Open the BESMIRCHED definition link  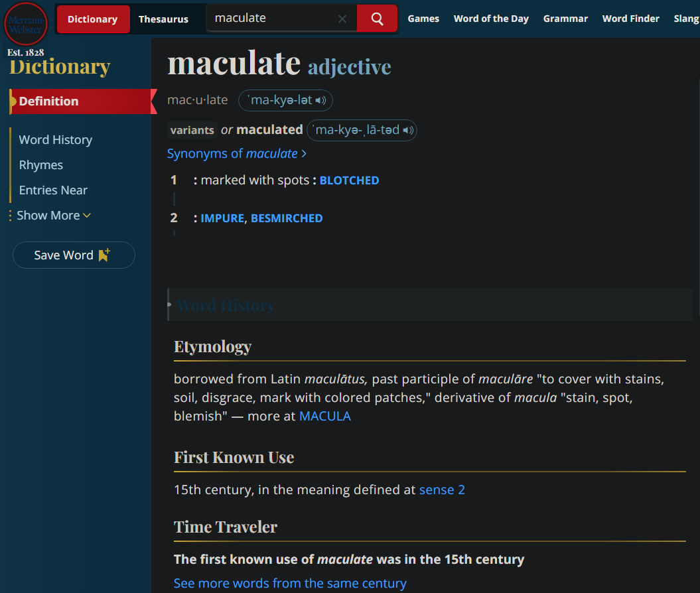287,218
